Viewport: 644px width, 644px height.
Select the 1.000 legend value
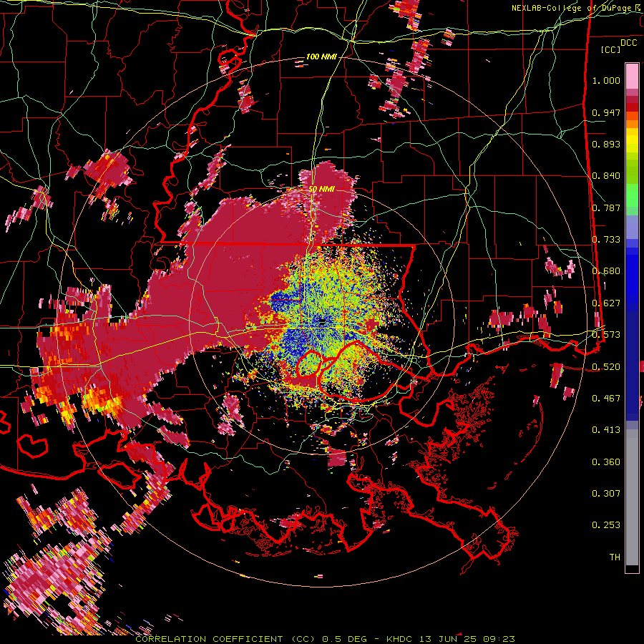click(x=606, y=80)
